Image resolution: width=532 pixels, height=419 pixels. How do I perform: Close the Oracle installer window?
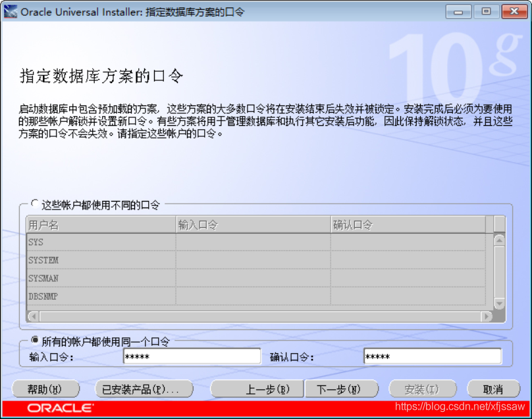(514, 12)
